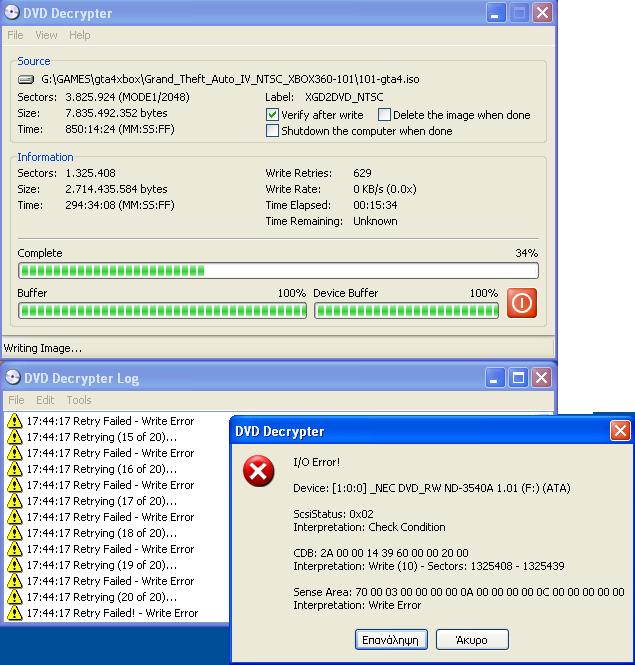
Task: Click the Buffer progress bar
Action: pos(162,311)
